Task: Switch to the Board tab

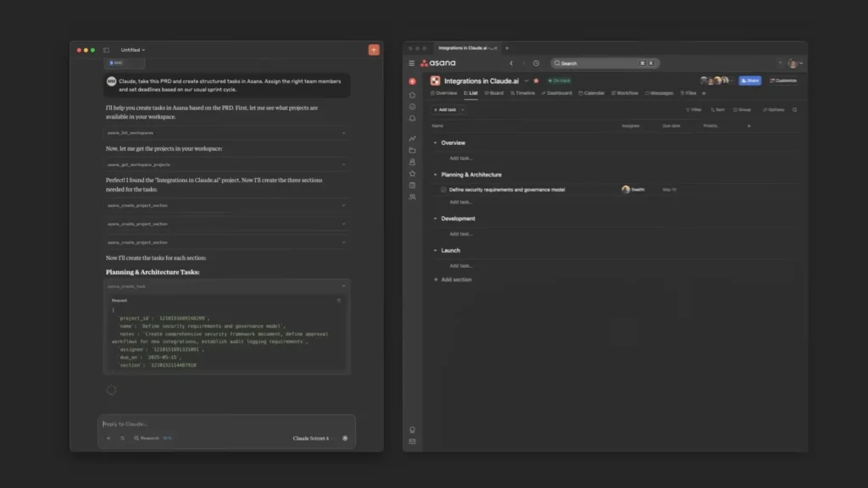Action: pyautogui.click(x=494, y=93)
